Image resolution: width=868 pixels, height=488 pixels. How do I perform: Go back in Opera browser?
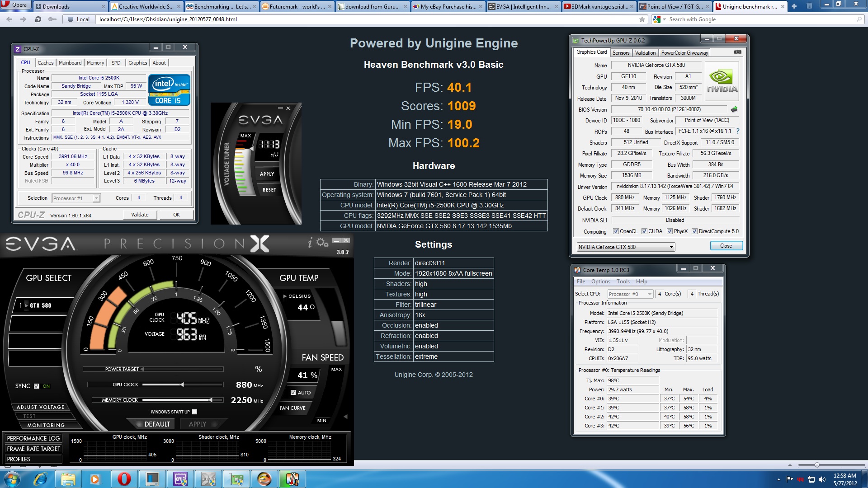tap(9, 19)
